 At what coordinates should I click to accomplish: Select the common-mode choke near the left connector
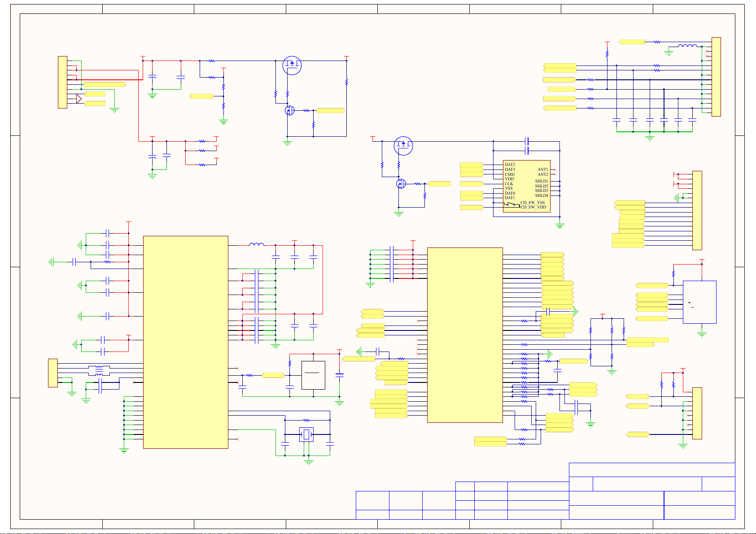[99, 370]
